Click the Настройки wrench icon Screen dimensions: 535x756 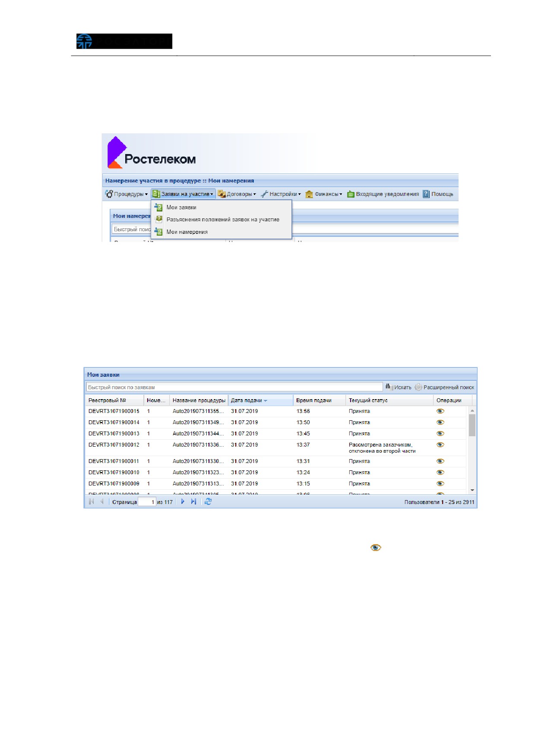264,194
